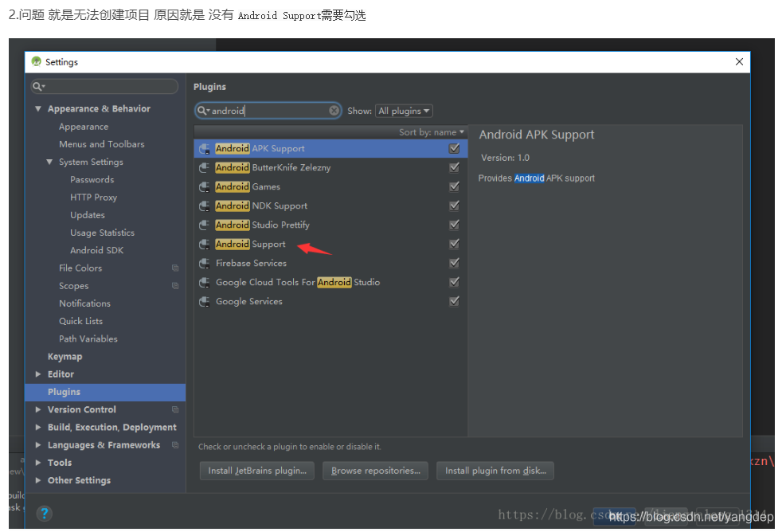Toggle Google Cloud Tools For Android Studio checkbox
Screen dimensions: 782x532
click(455, 282)
